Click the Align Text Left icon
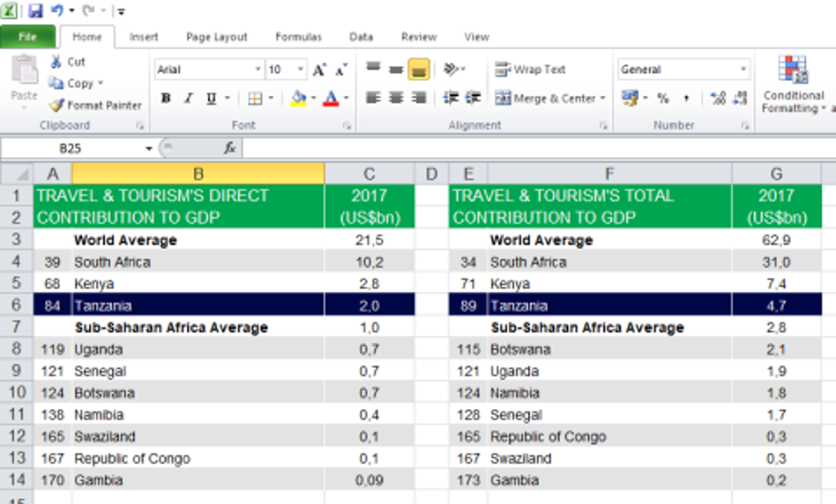Image resolution: width=836 pixels, height=504 pixels. point(373,98)
